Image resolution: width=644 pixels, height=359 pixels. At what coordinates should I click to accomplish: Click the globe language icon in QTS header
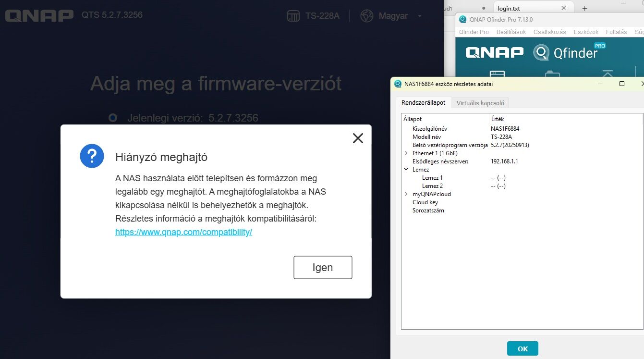click(x=367, y=16)
